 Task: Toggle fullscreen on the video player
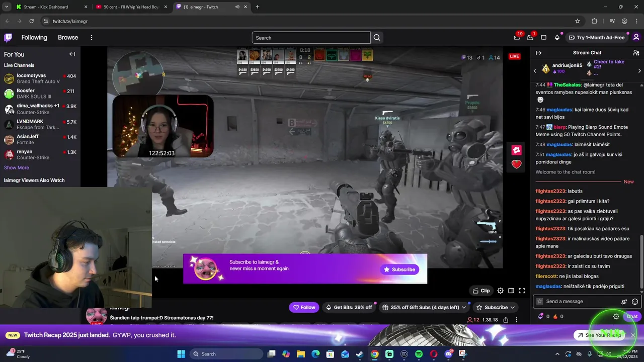[522, 291]
